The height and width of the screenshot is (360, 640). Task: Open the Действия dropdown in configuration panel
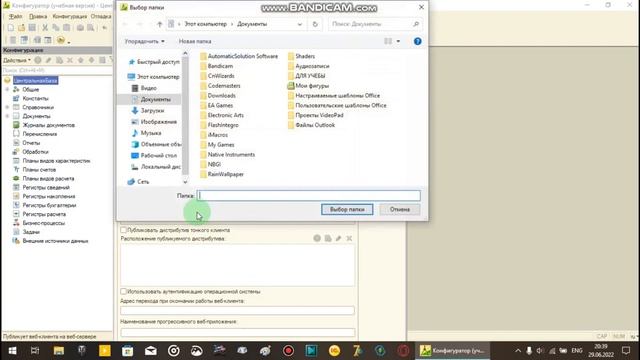pos(17,60)
